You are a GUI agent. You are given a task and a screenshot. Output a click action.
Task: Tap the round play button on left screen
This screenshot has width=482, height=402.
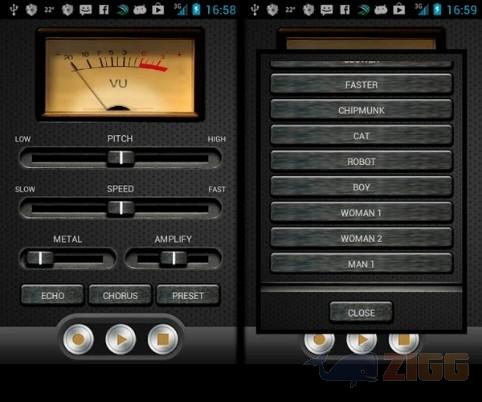click(x=121, y=339)
